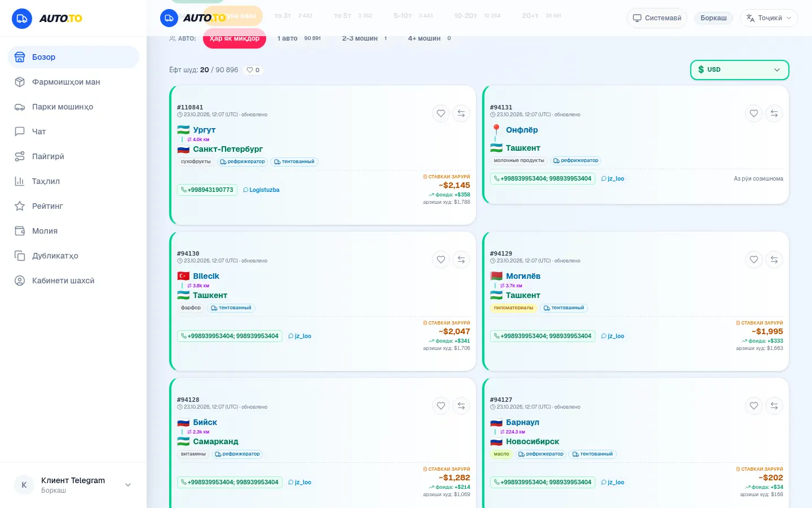Favorite order #94129 with the heart icon
The image size is (812, 508).
[754, 260]
